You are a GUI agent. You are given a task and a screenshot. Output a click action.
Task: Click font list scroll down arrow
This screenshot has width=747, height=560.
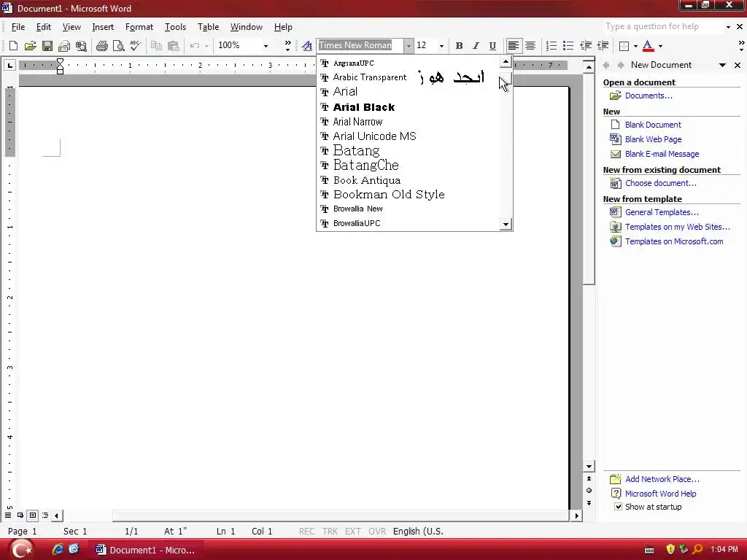(506, 224)
